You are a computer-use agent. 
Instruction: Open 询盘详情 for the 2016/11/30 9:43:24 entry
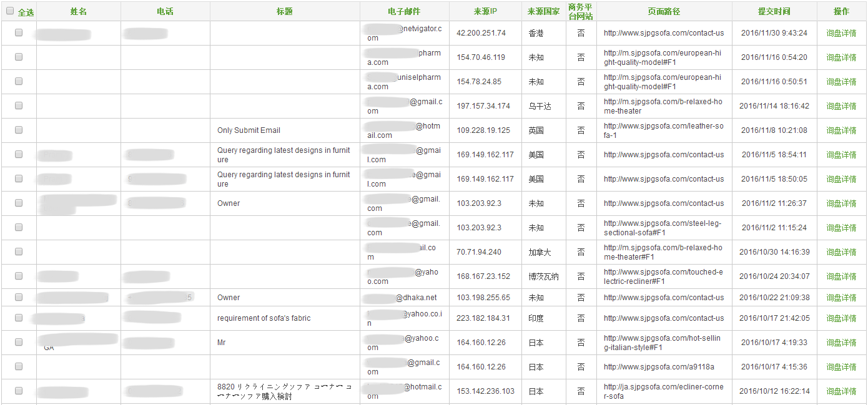pos(841,33)
